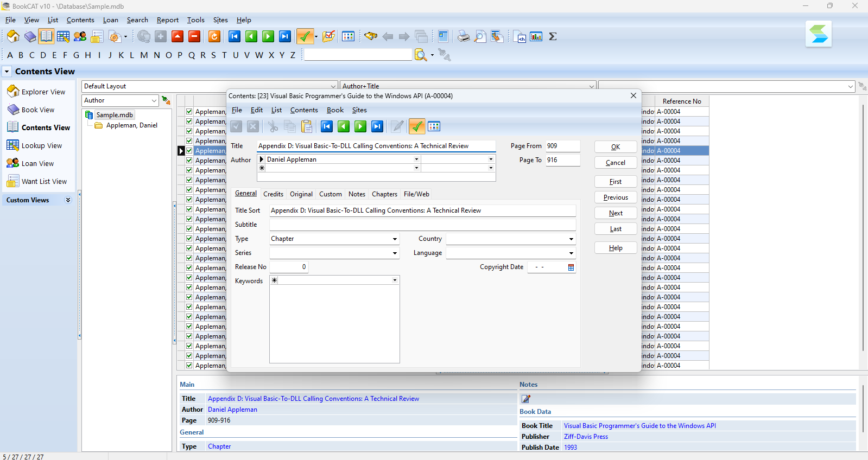Click the Home icon in main toolbar
Image resolution: width=868 pixels, height=460 pixels.
coord(13,36)
